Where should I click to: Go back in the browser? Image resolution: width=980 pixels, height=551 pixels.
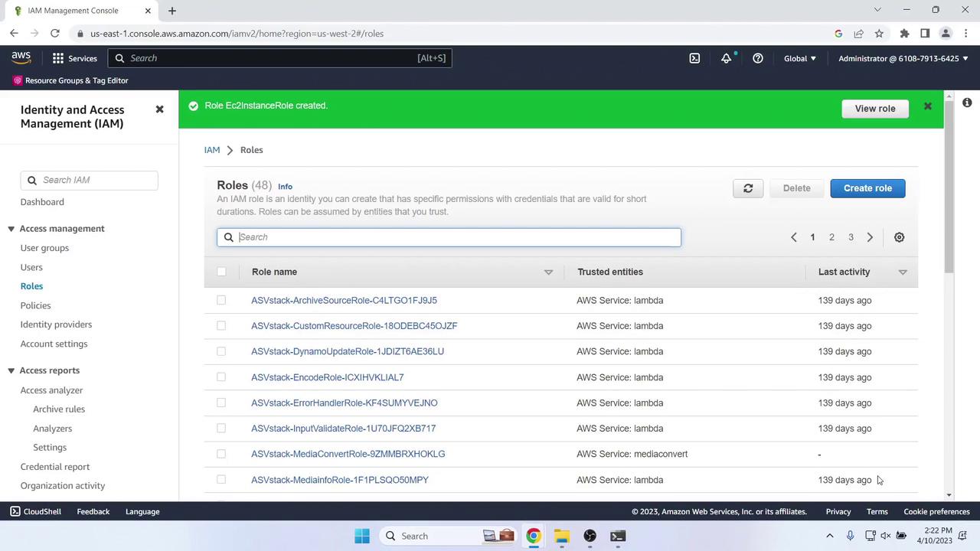click(x=14, y=34)
